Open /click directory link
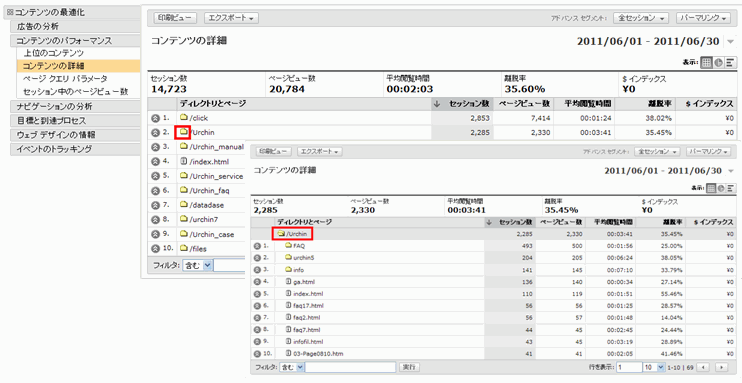The image size is (742, 383). click(198, 118)
